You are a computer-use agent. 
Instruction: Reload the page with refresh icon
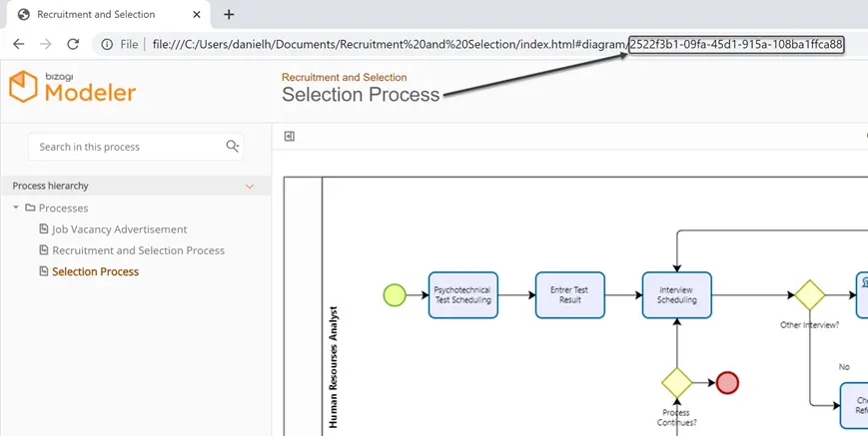73,44
